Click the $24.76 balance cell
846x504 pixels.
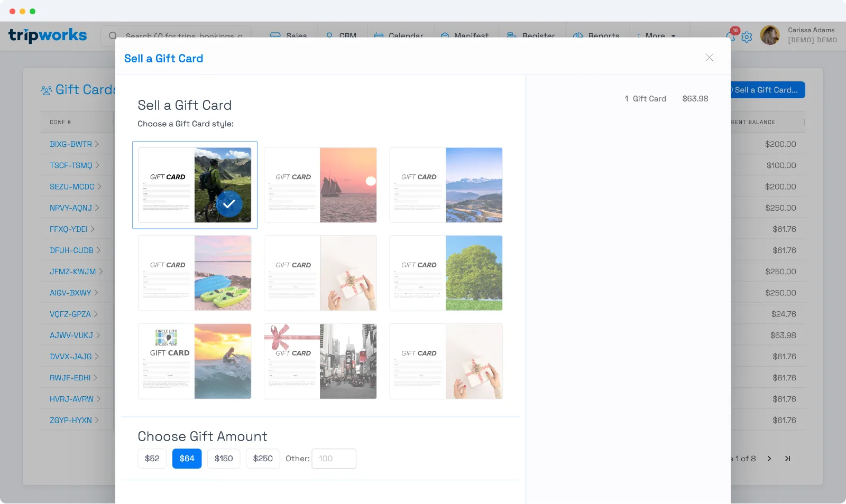coord(784,314)
